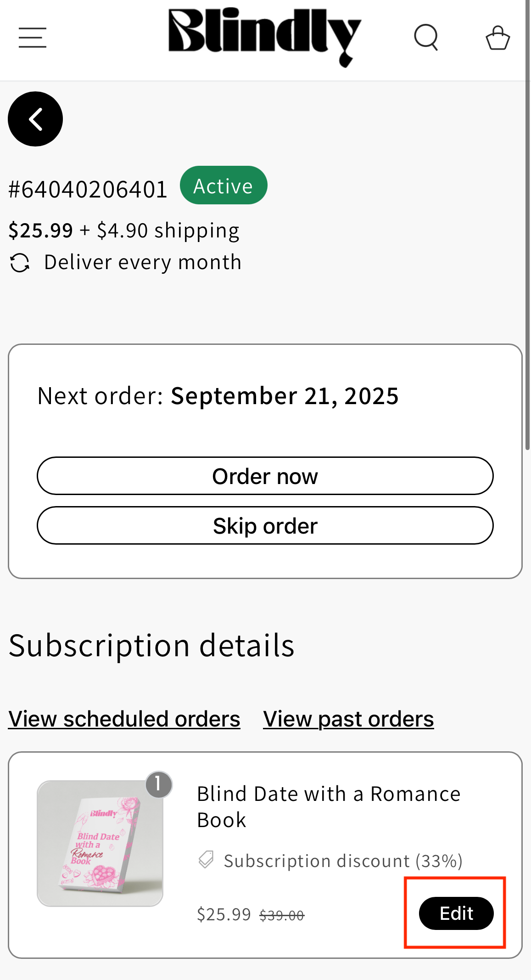The height and width of the screenshot is (980, 531).
Task: Click the recurring delivery refresh icon
Action: [x=20, y=263]
